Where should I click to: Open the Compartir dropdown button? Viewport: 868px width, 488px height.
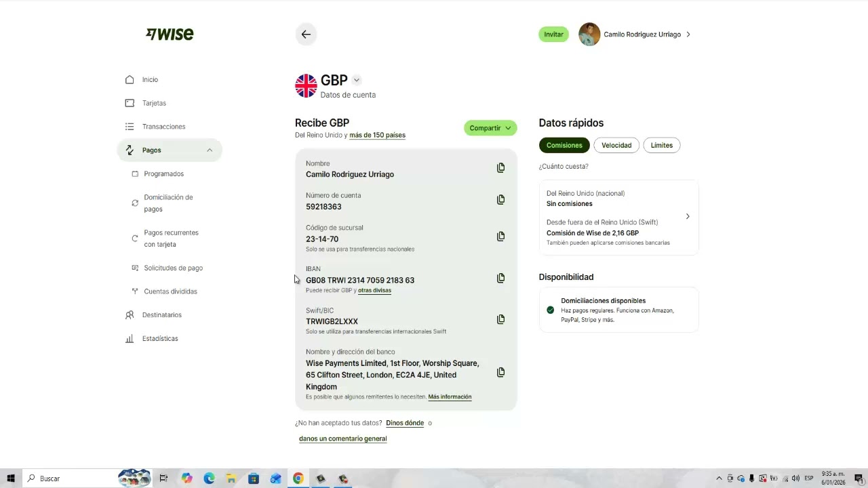[x=490, y=128]
